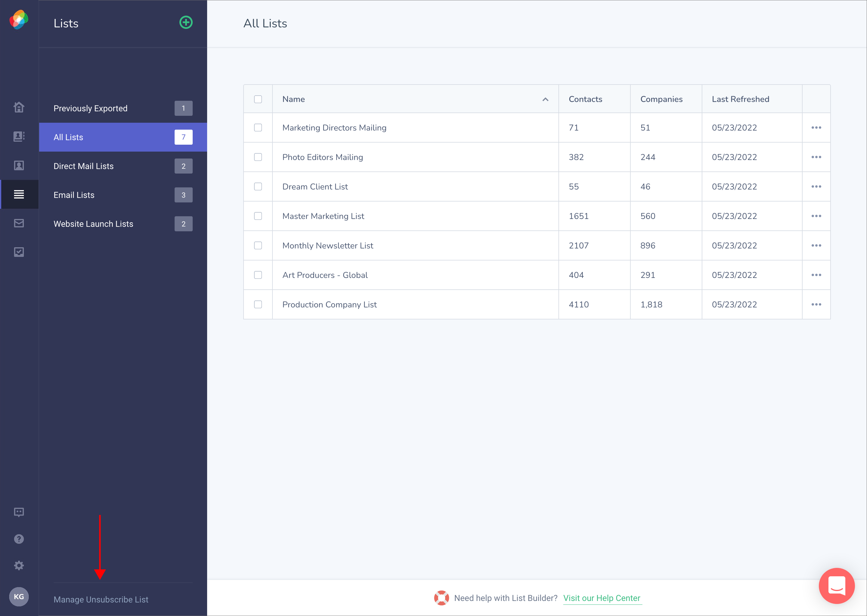Open options menu for Photo Editors Mailing

[x=816, y=157]
